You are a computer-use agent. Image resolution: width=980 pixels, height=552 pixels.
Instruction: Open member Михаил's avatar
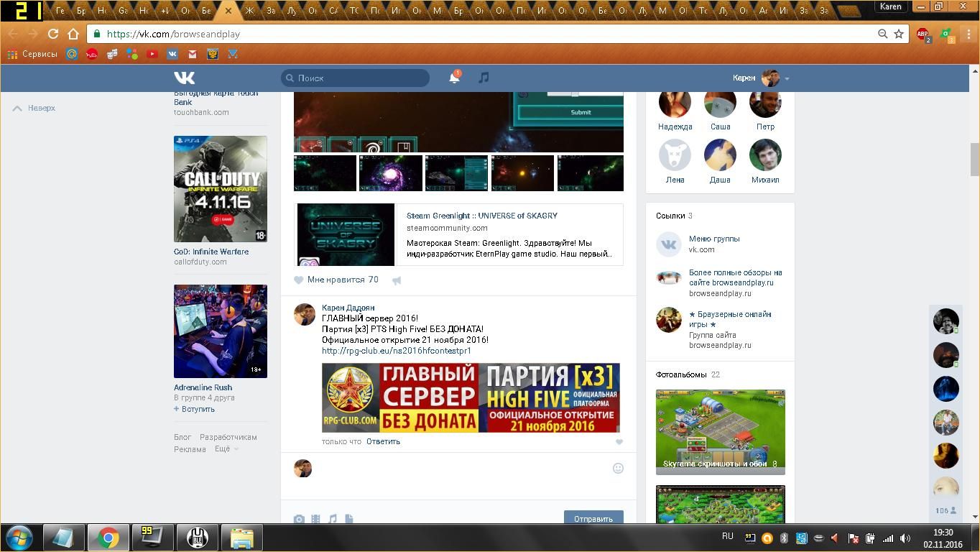[x=765, y=155]
